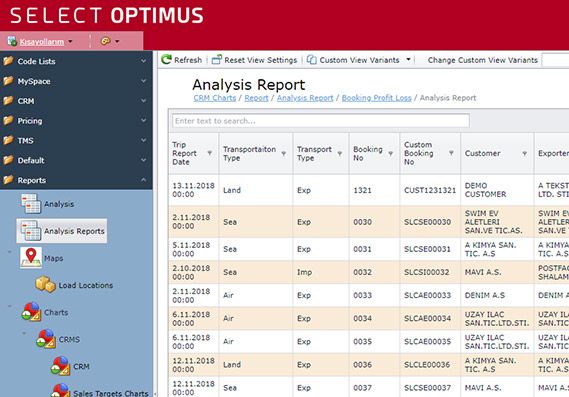
Task: Select DEMO CUSTOMER cell
Action: [x=497, y=190]
